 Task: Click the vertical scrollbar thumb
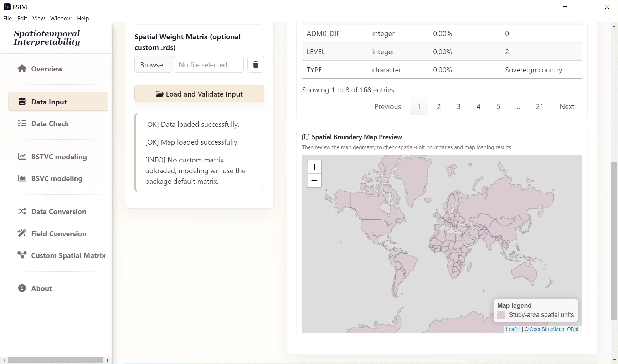tap(614, 241)
